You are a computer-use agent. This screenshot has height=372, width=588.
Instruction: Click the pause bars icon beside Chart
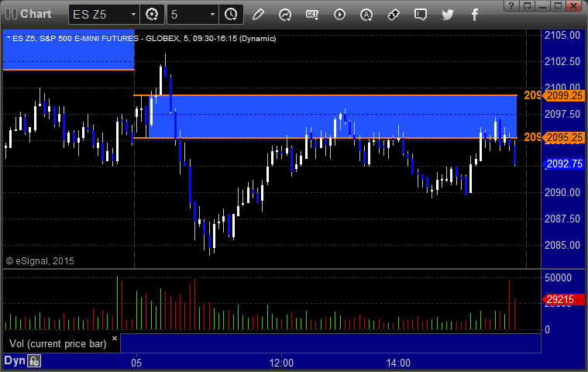tap(11, 14)
